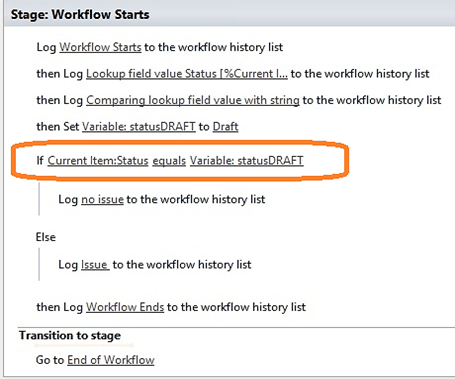Select the 'then Set' action text
The width and height of the screenshot is (455, 379).
point(58,126)
